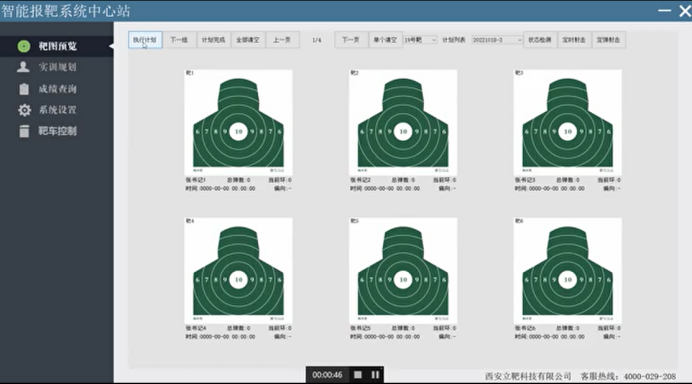Click the 状态检测 button
The height and width of the screenshot is (384, 692).
(x=540, y=40)
